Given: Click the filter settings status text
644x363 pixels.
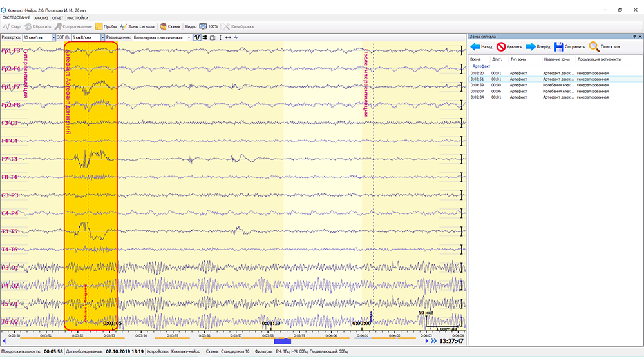Looking at the screenshot, I should (x=312, y=351).
